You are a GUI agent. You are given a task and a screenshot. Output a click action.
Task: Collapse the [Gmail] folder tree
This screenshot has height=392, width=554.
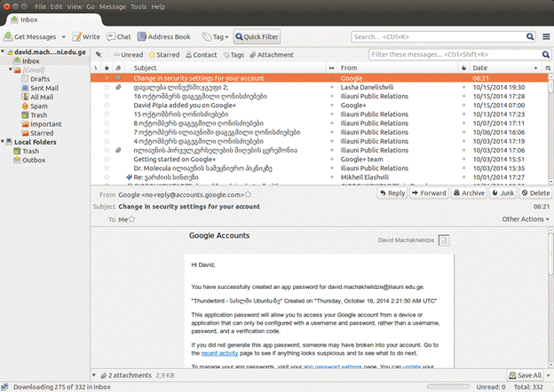(11, 69)
